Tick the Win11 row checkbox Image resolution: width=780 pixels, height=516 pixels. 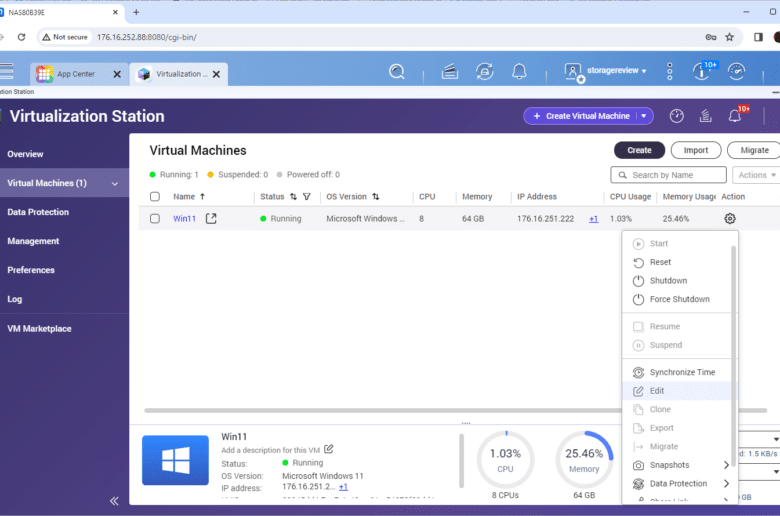click(155, 218)
